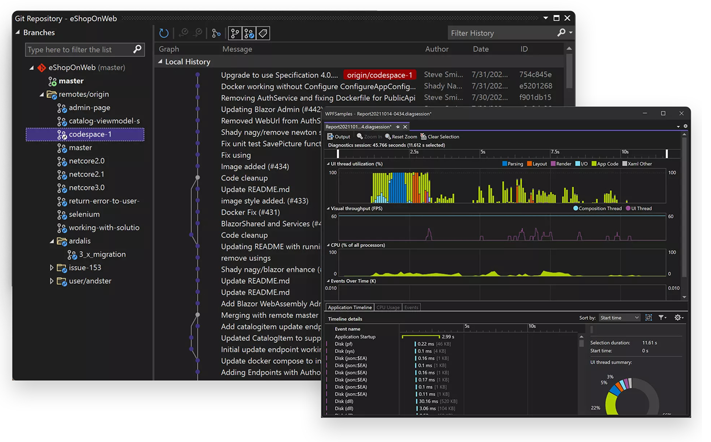The height and width of the screenshot is (442, 711).
Task: Click the zoom-to-selection icon beside Sort by
Action: point(648,318)
